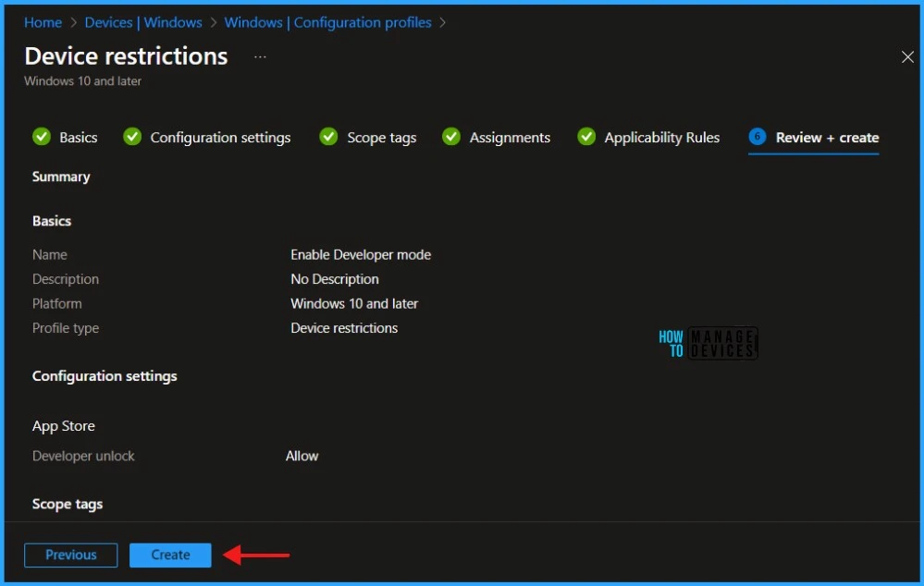Viewport: 924px width, 586px height.
Task: Navigate to the Home breadcrumb
Action: [x=43, y=22]
